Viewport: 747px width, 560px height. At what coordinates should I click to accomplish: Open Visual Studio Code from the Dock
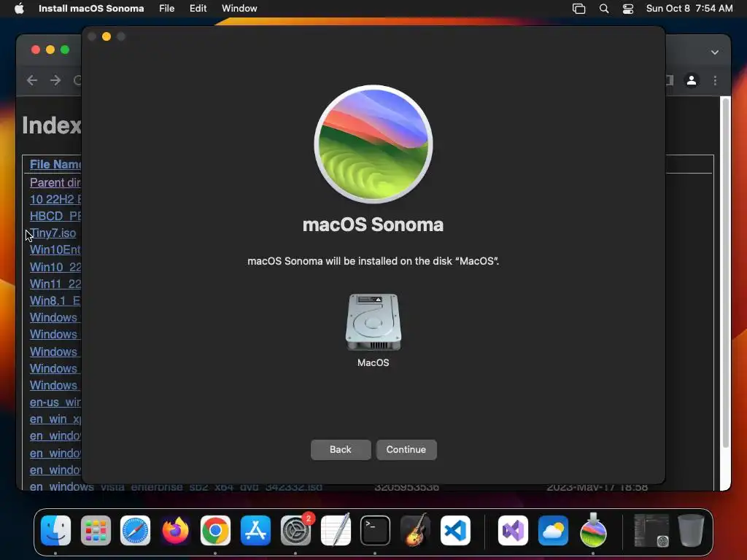click(x=455, y=531)
